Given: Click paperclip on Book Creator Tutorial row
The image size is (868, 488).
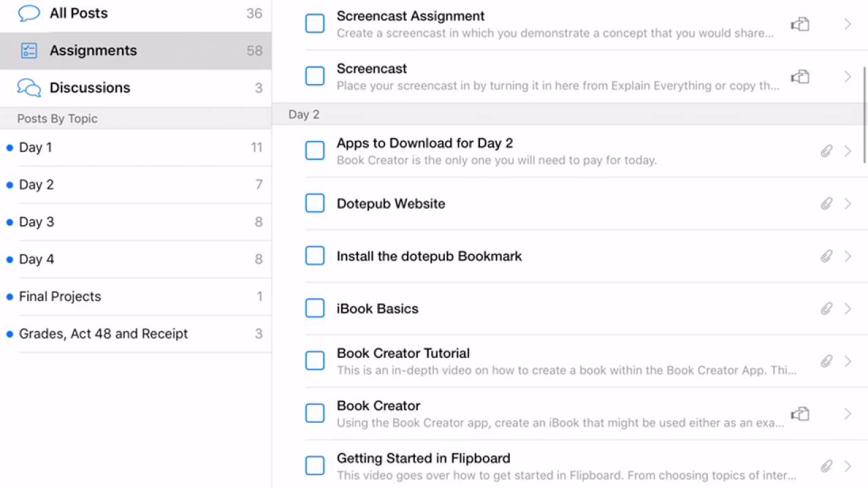Looking at the screenshot, I should click(x=826, y=361).
